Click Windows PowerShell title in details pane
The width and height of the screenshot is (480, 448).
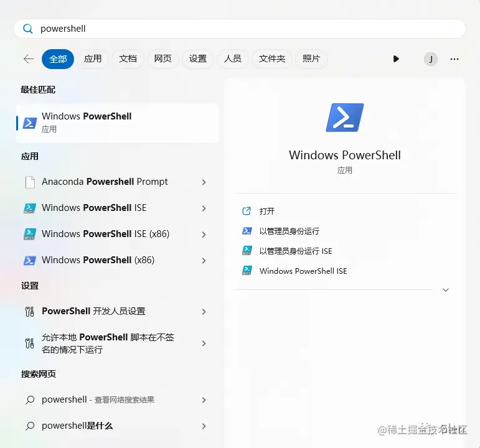(x=345, y=155)
